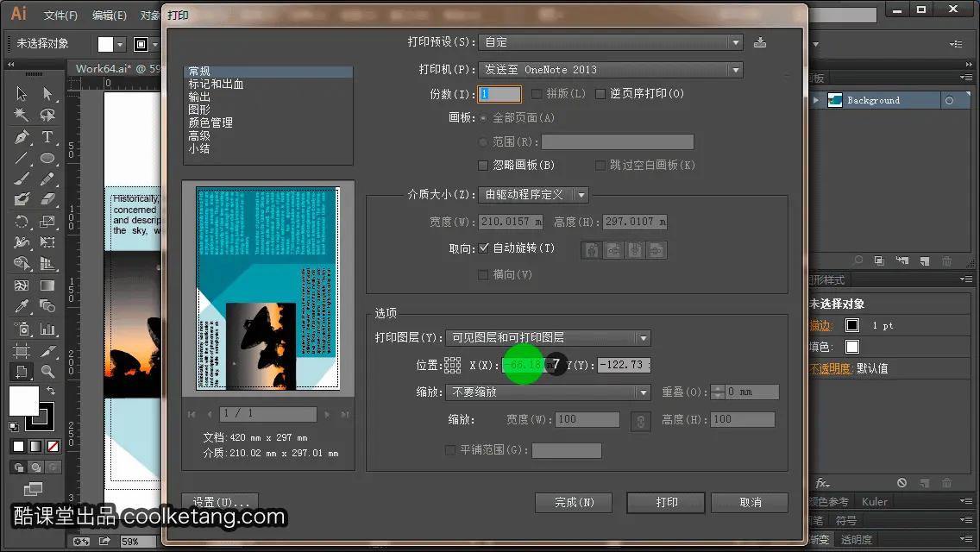Select the Pencil tool
The width and height of the screenshot is (980, 552).
pos(47,179)
